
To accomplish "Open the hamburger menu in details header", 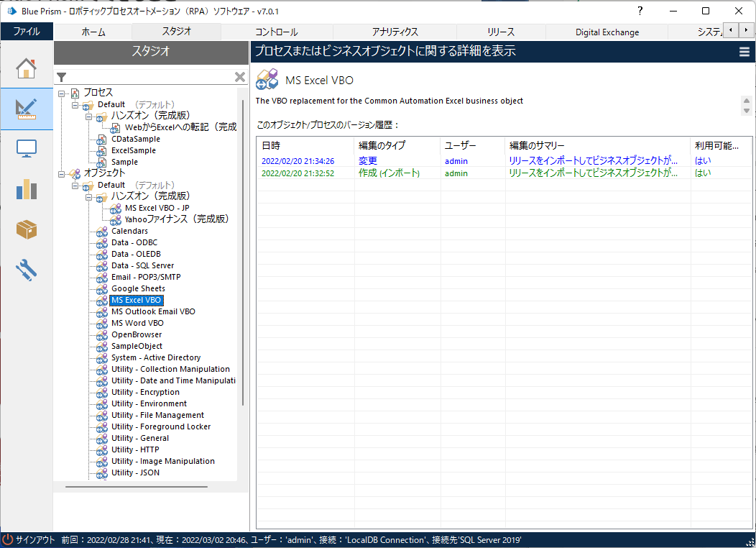I will 745,51.
